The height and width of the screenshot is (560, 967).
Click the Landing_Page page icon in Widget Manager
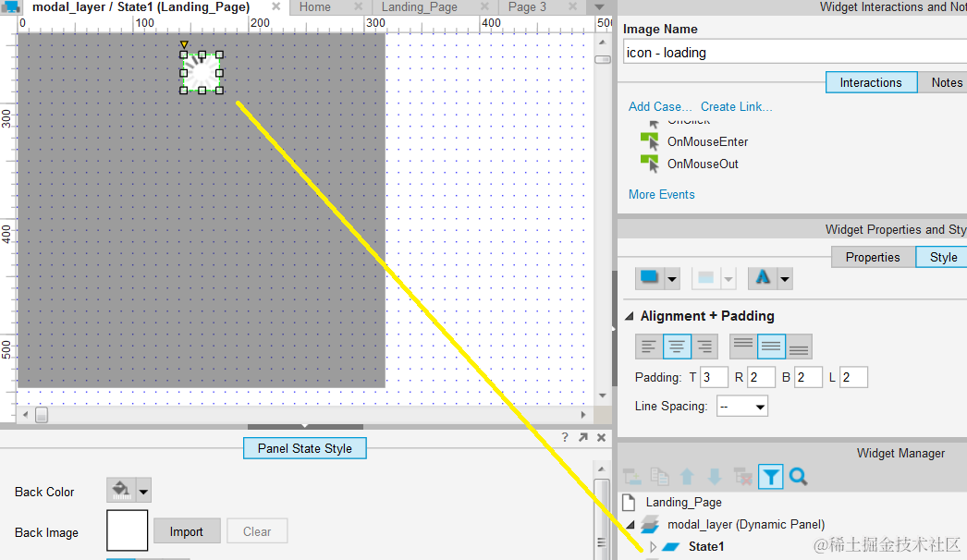pyautogui.click(x=629, y=502)
